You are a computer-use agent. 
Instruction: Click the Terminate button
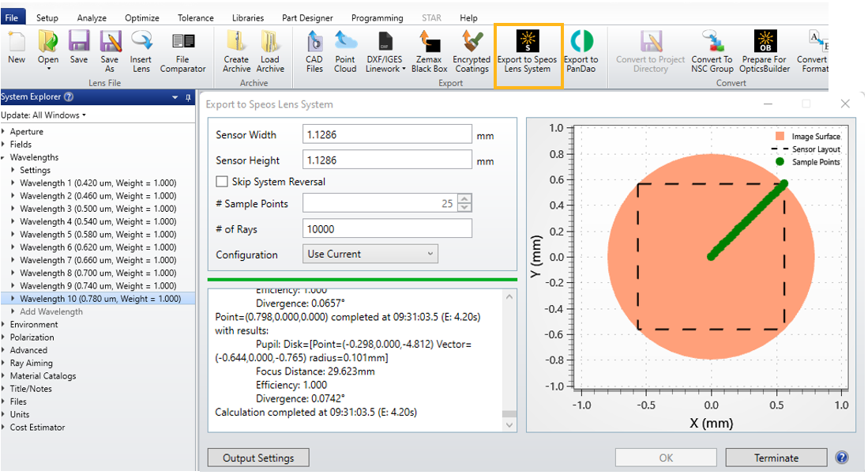tap(776, 458)
